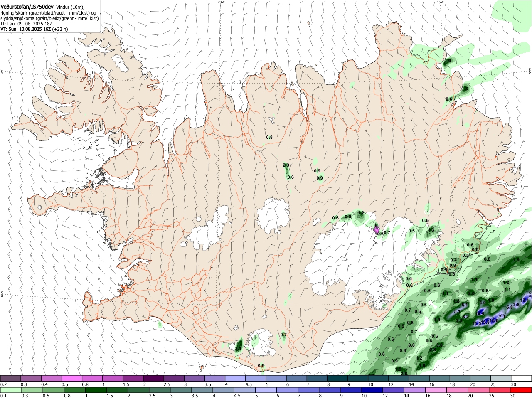
Task: Click the 2.3 precipitation value on map
Action: [x=286, y=165]
